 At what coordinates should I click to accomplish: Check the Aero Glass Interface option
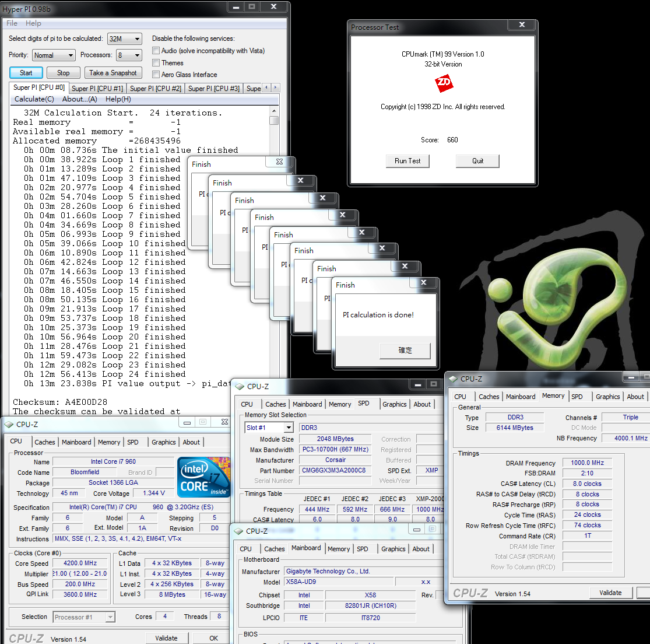click(x=156, y=75)
